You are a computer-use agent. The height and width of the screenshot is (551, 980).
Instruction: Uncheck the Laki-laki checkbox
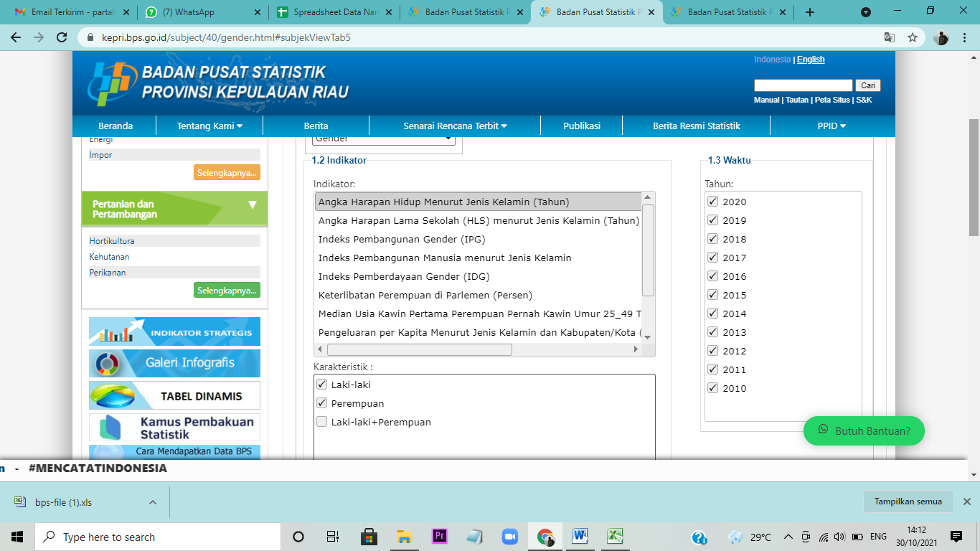pos(321,385)
